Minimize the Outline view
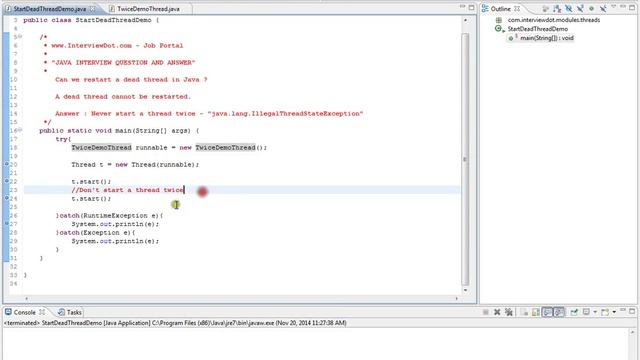The height and width of the screenshot is (360, 640). click(622, 6)
